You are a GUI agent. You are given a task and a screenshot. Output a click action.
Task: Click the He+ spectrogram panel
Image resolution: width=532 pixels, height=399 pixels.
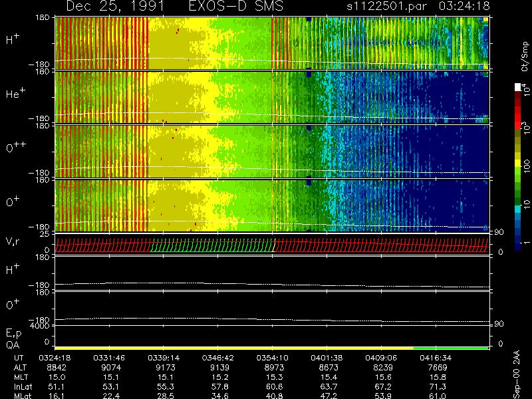(272, 97)
